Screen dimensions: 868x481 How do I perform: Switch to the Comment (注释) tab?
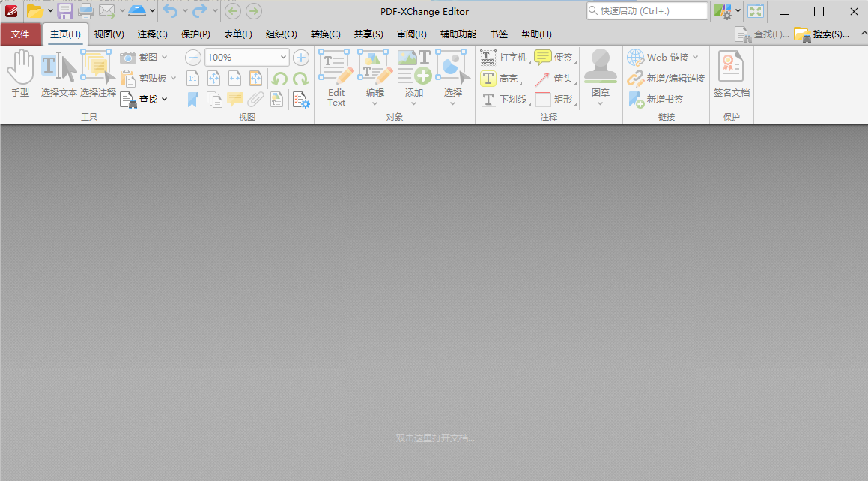[x=153, y=34]
